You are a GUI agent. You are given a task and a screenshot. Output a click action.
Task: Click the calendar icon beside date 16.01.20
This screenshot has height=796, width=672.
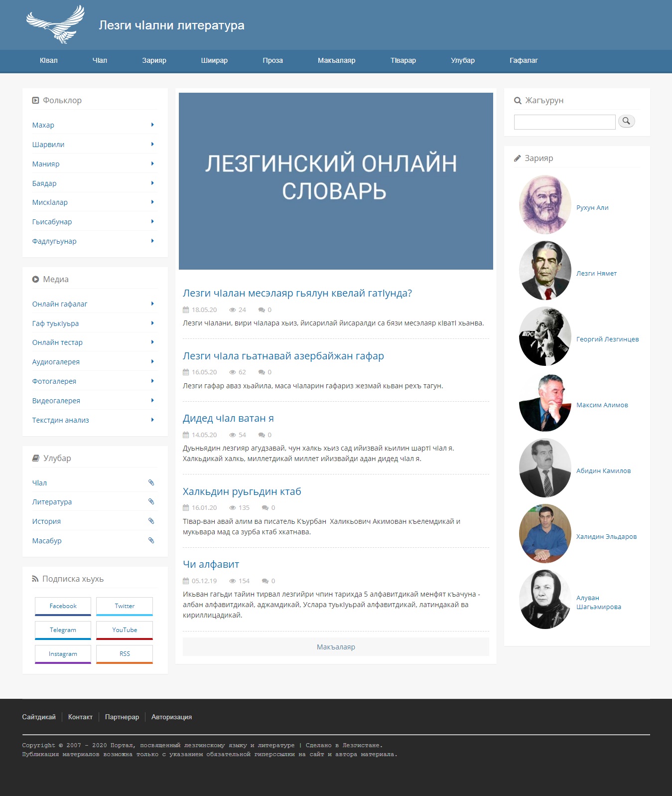point(186,508)
